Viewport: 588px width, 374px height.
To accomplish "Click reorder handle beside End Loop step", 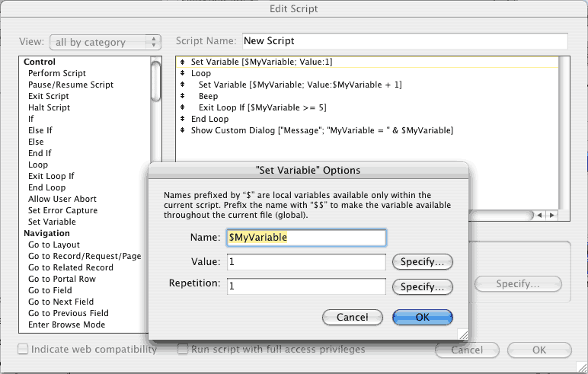I will coord(182,119).
